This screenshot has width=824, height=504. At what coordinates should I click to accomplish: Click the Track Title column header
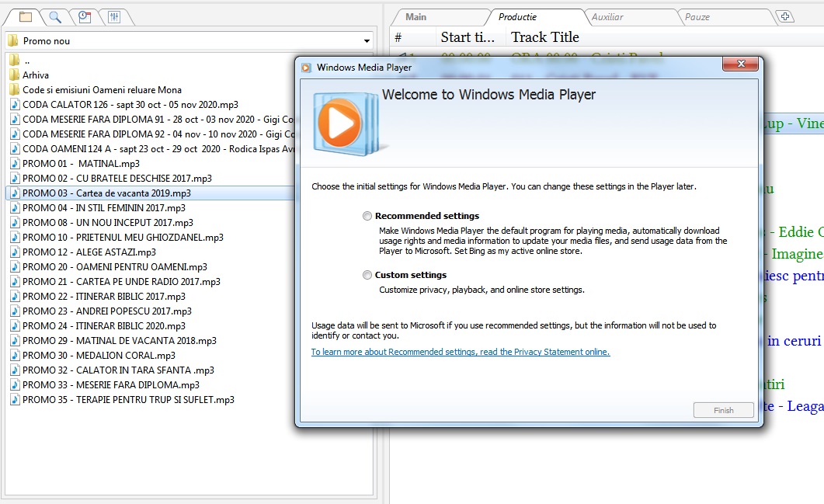tap(545, 37)
